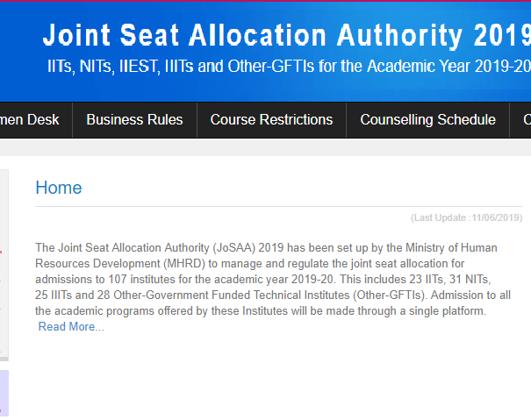Select Course Restrictions in the navigation bar

click(x=271, y=120)
